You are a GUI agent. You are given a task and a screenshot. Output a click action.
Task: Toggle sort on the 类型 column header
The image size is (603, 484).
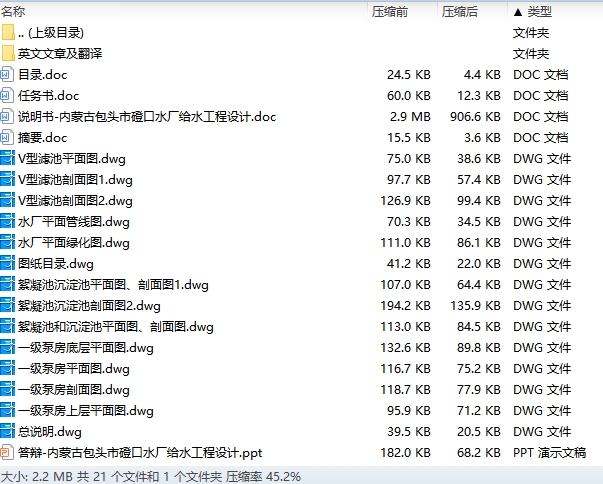(x=540, y=12)
